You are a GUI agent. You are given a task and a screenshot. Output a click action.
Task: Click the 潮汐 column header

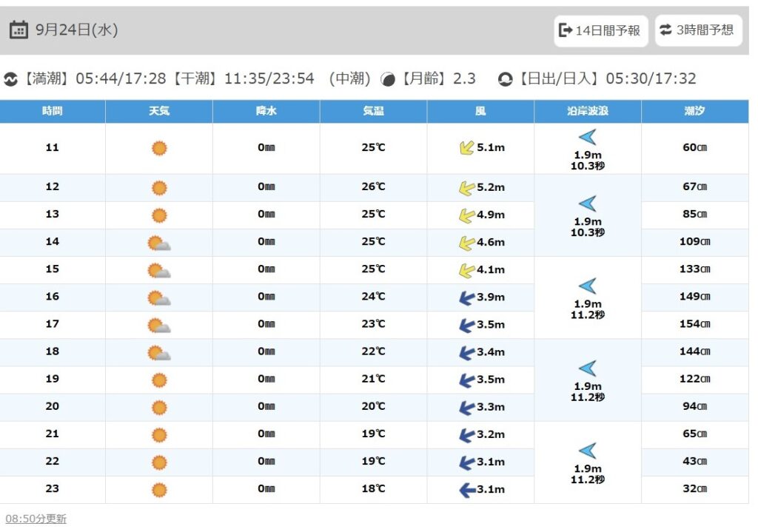point(694,111)
